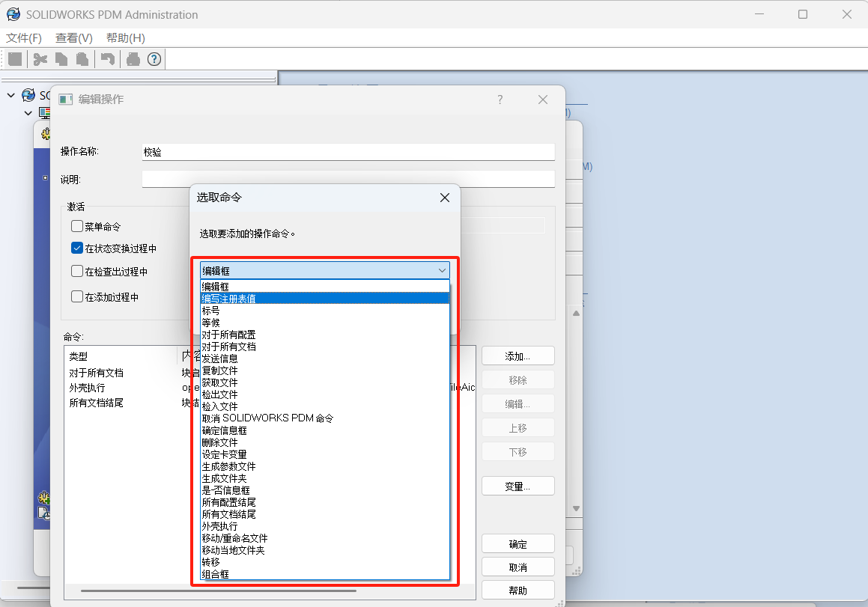Click the 操作名称 input field
The image size is (868, 607).
click(348, 152)
